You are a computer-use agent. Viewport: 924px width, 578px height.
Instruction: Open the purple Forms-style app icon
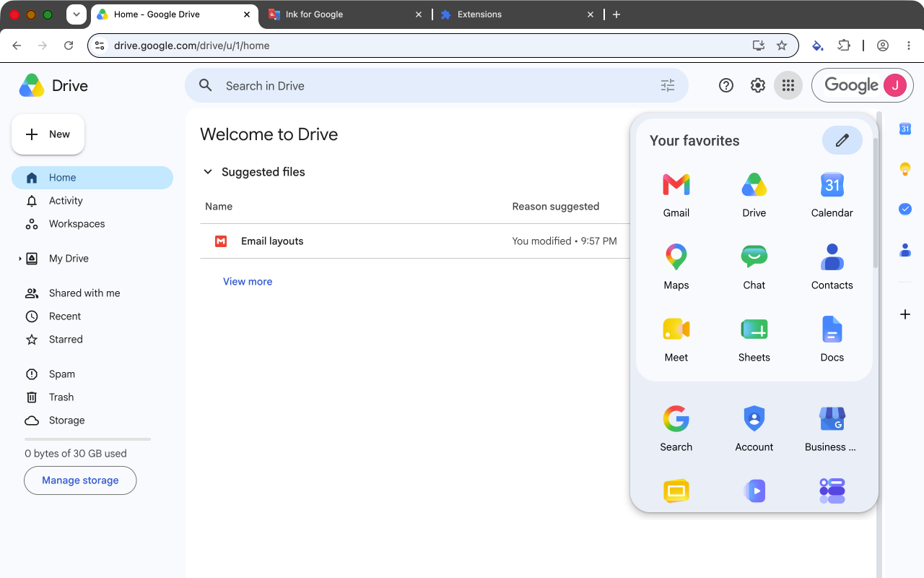(x=832, y=491)
